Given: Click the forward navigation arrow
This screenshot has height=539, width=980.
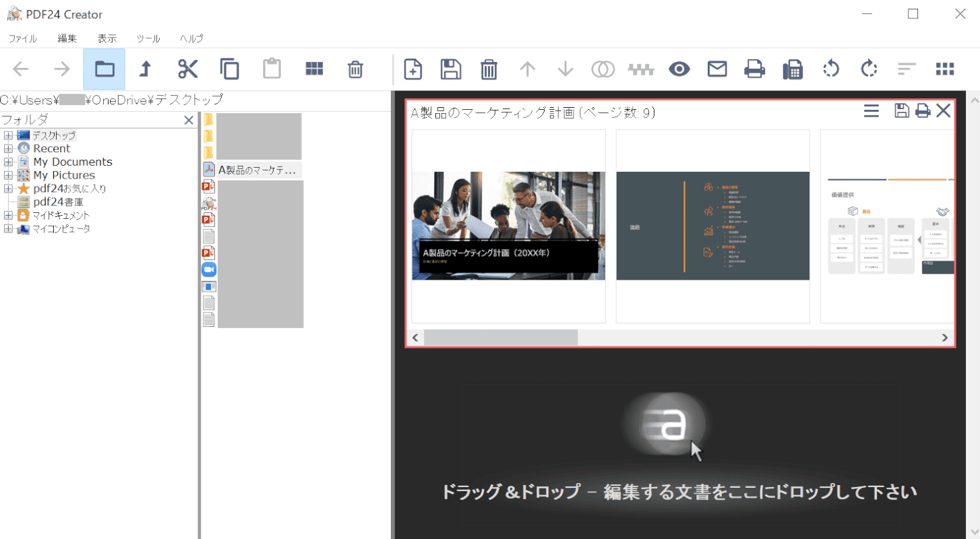Looking at the screenshot, I should pos(62,69).
